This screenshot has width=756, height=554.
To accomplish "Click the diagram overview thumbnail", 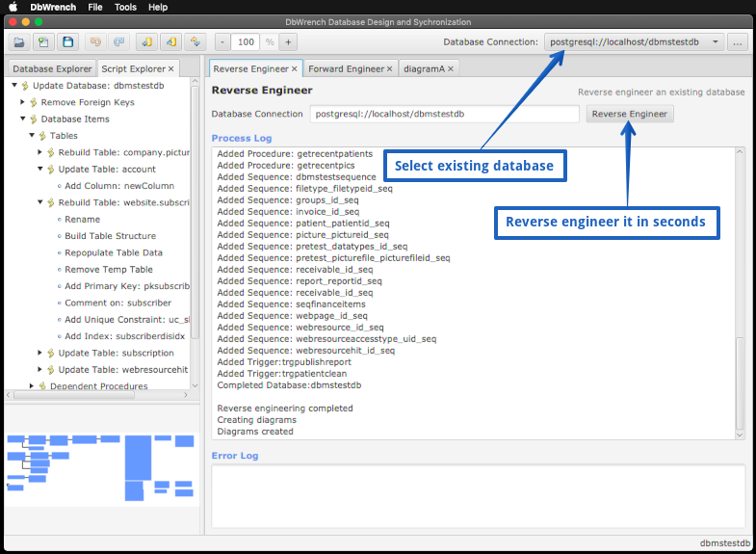I will tap(102, 467).
